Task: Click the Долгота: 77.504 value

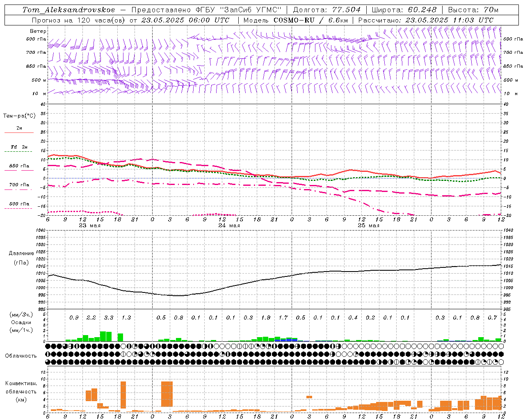Action: pos(327,10)
